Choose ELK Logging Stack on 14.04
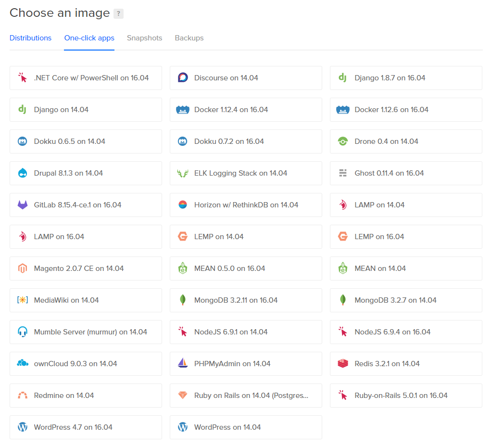 point(246,173)
